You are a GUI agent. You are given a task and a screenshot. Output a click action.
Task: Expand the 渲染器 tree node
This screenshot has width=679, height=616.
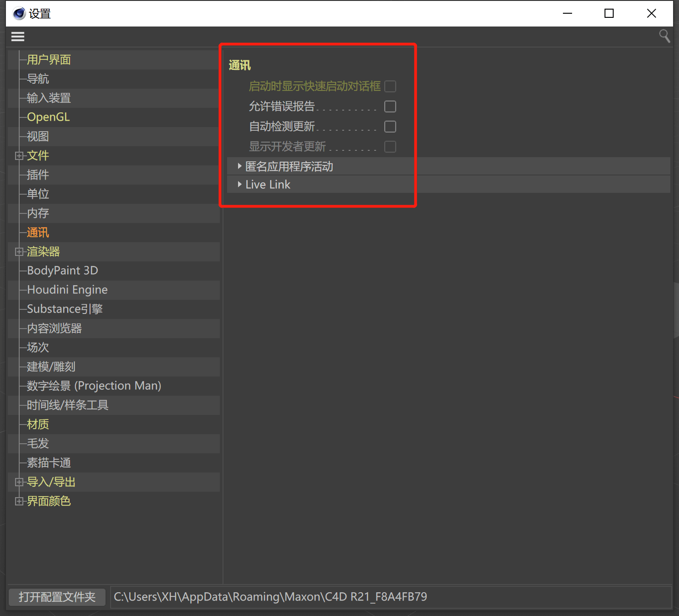tap(19, 252)
